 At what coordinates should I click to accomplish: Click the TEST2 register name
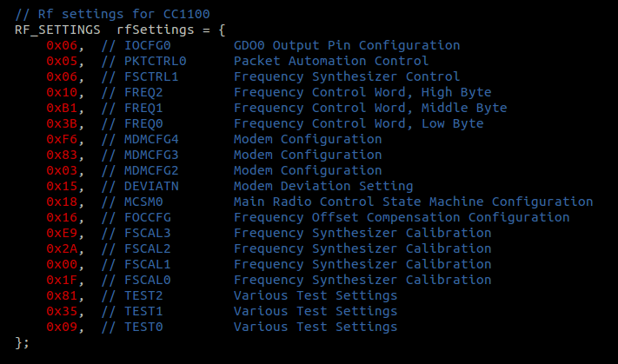(x=143, y=295)
